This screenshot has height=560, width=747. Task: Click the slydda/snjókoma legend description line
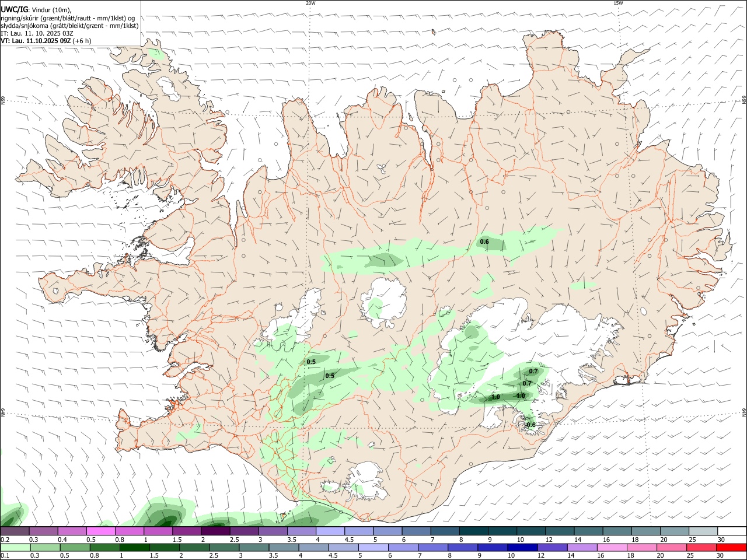(69, 26)
